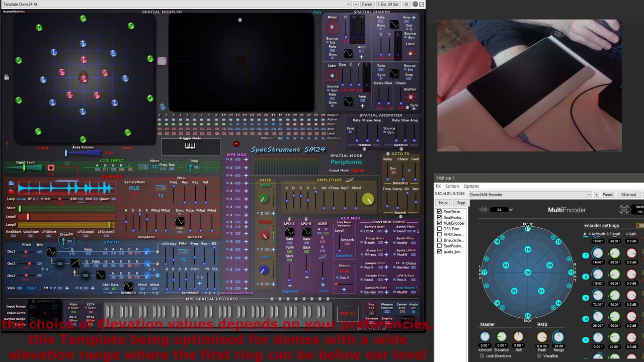Click the Rings LFO sine waveform icon

click(x=348, y=53)
